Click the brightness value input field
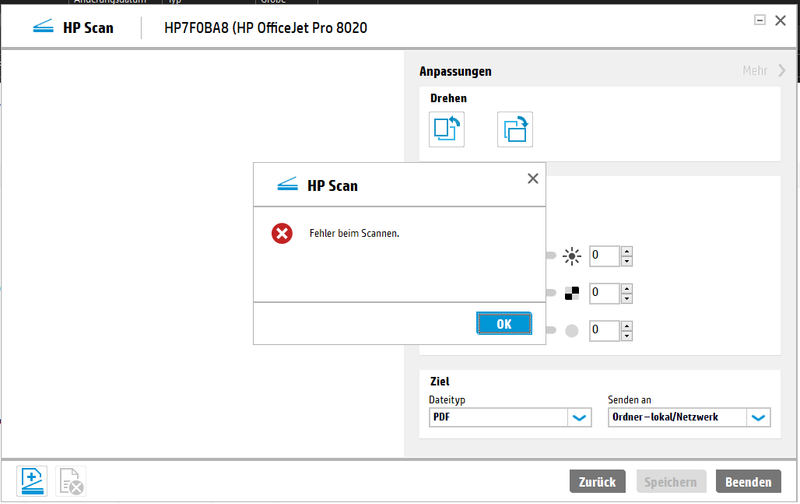The width and height of the screenshot is (800, 504). pyautogui.click(x=605, y=256)
